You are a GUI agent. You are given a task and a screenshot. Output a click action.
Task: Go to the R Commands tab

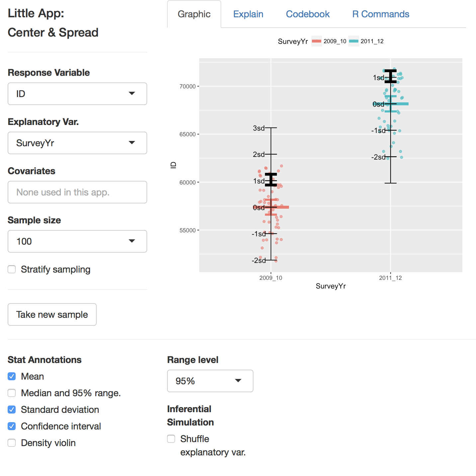tap(381, 14)
